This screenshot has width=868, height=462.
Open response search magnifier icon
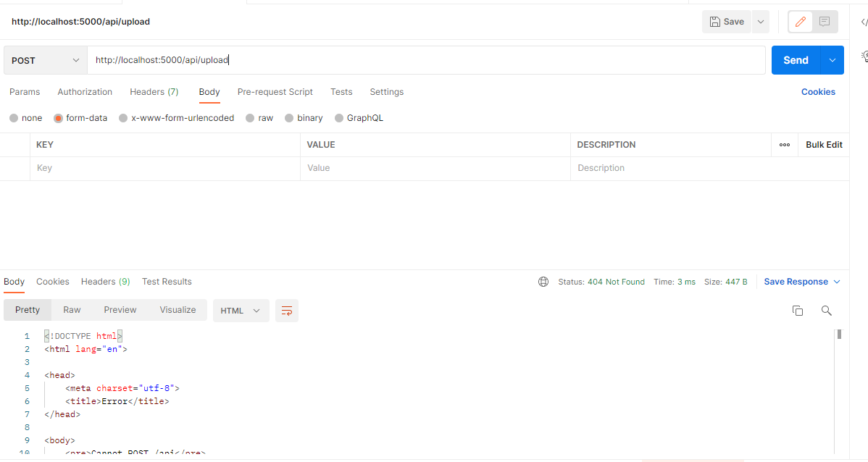[x=827, y=311]
